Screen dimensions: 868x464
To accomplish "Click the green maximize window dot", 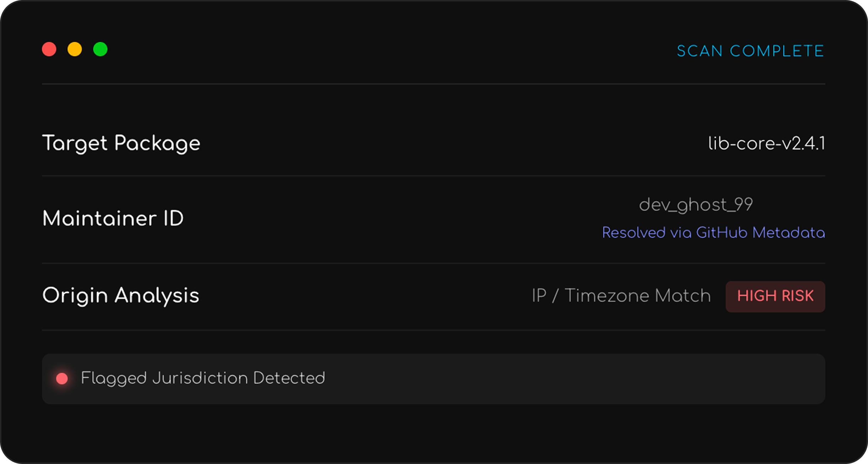I will (100, 49).
